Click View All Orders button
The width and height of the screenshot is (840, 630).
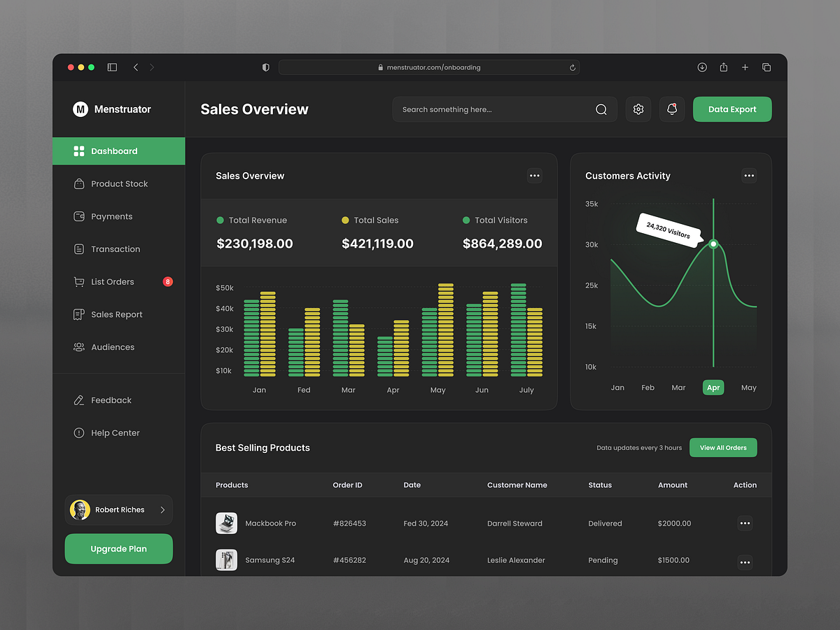[x=723, y=448]
